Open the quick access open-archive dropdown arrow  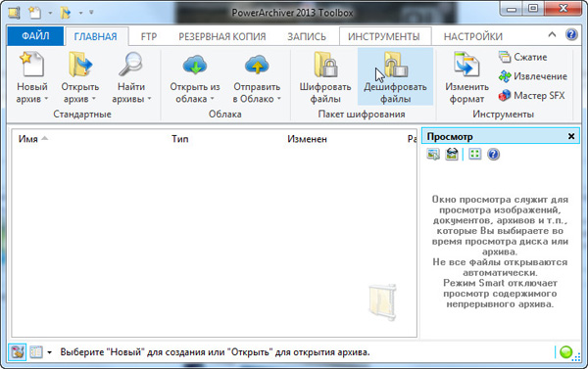80,13
